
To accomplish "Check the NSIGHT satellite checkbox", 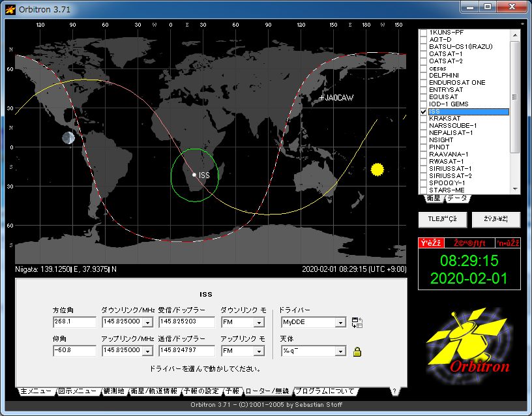I will pos(423,140).
